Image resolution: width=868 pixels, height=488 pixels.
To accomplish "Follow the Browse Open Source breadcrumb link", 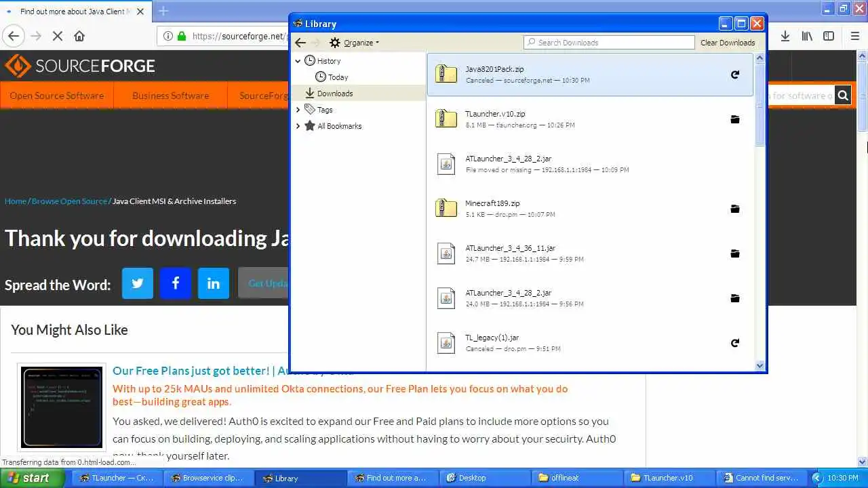I will pos(69,201).
